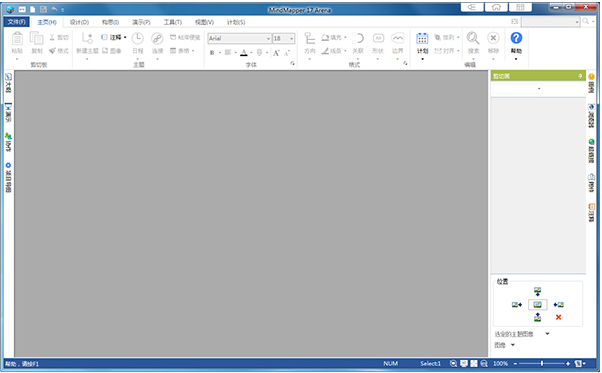602x373 pixels.
Task: Click the zoom slider handle in status bar
Action: (x=542, y=363)
